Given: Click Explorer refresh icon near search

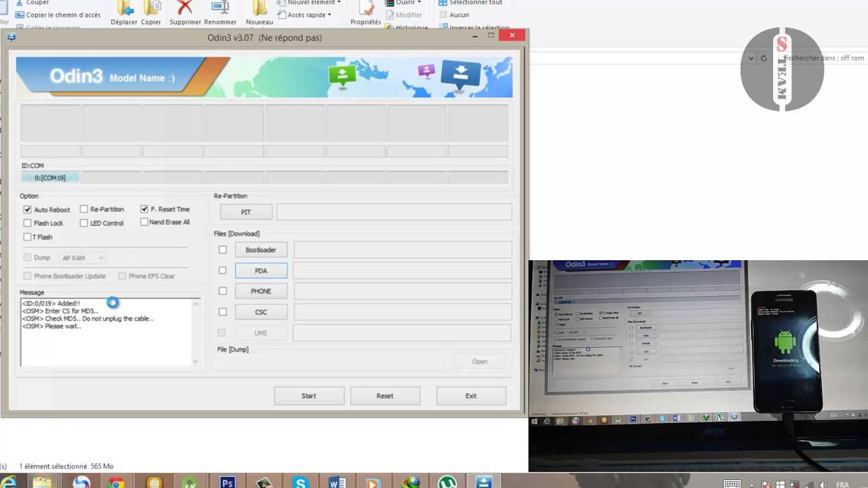Looking at the screenshot, I should pos(764,58).
